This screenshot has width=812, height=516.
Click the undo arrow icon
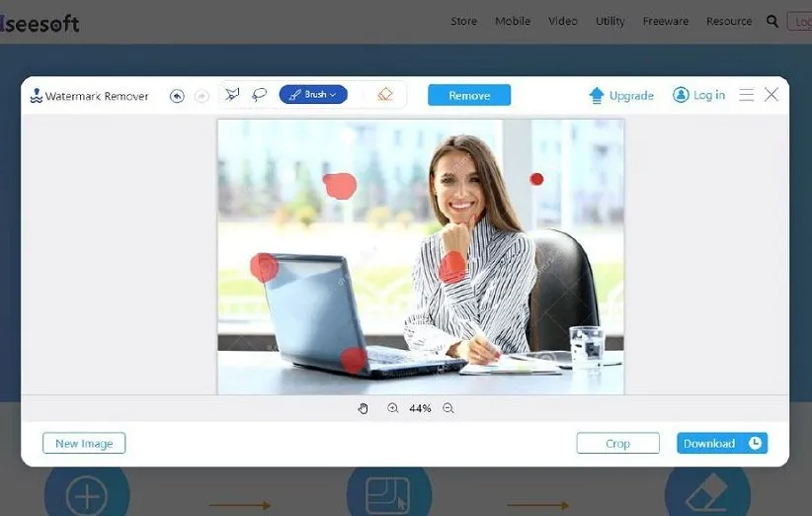pyautogui.click(x=177, y=96)
